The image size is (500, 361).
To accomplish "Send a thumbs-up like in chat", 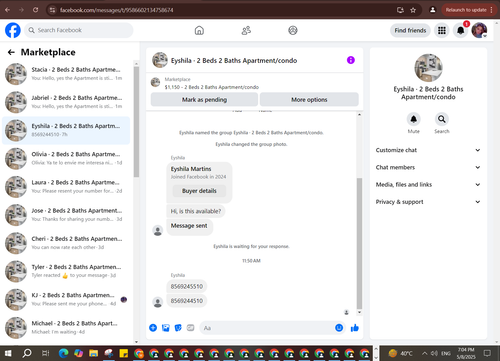I will (x=355, y=328).
